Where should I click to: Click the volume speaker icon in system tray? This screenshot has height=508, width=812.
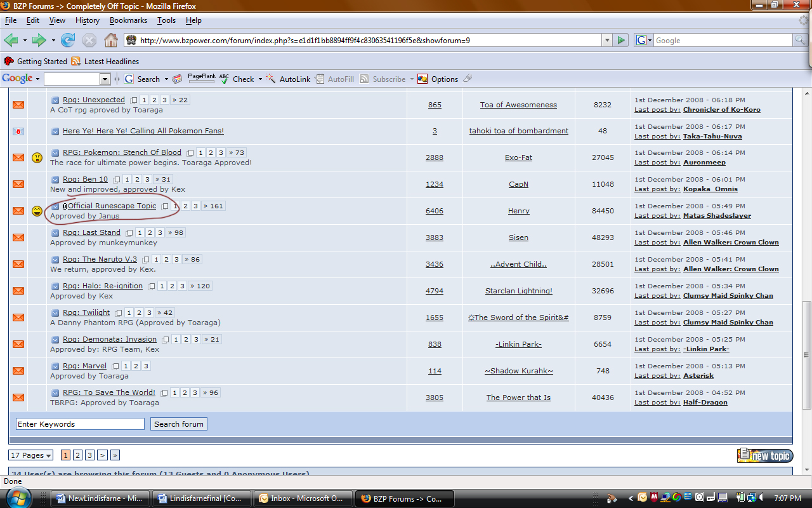[761, 498]
